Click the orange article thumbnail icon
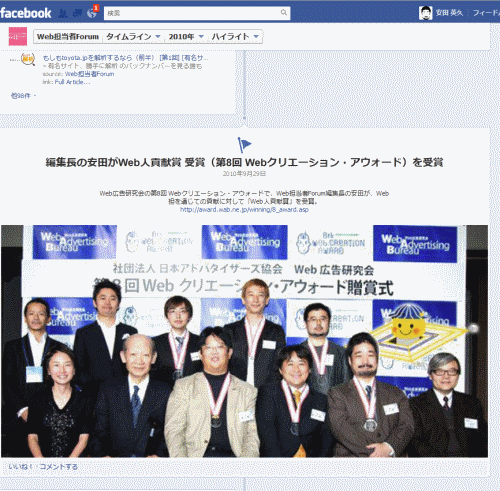Viewport: 500px width, 491px height. pos(28,59)
